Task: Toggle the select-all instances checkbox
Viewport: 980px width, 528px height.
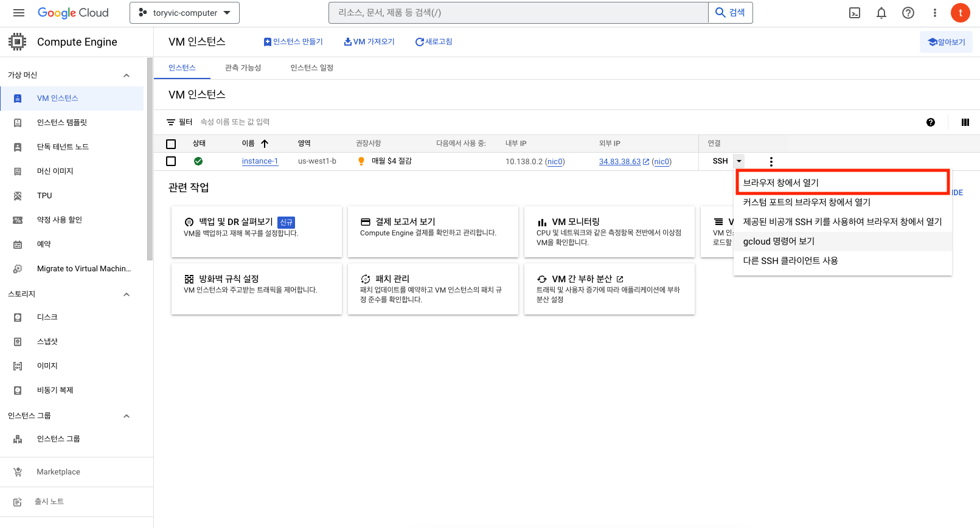Action: click(171, 144)
